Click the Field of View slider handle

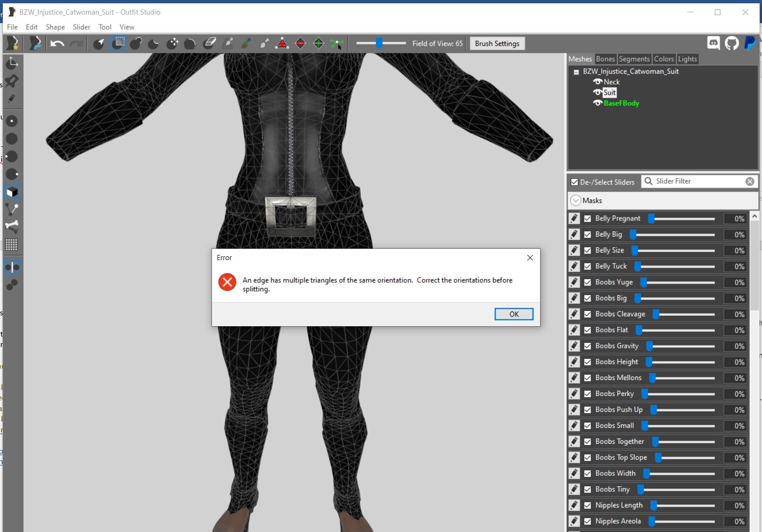click(379, 43)
